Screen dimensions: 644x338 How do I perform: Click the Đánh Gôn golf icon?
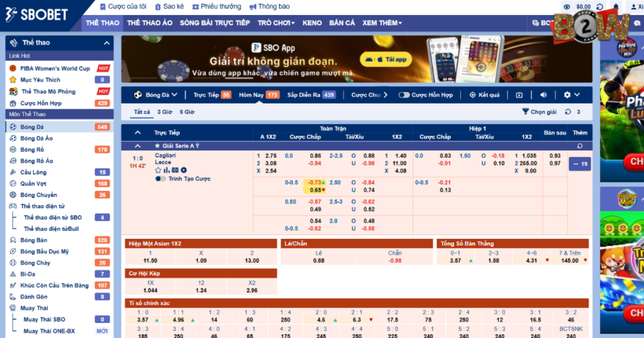click(x=13, y=297)
